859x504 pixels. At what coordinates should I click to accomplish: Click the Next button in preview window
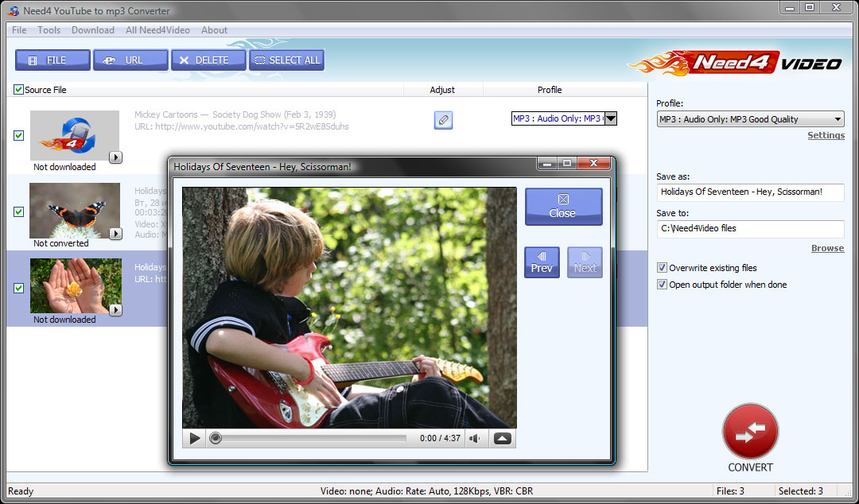pyautogui.click(x=585, y=262)
